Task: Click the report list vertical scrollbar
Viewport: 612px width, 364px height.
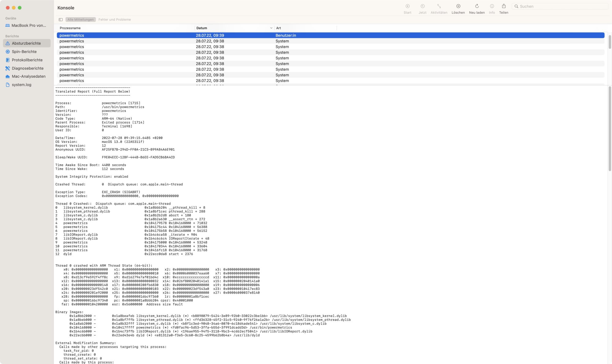Action: pos(610,42)
